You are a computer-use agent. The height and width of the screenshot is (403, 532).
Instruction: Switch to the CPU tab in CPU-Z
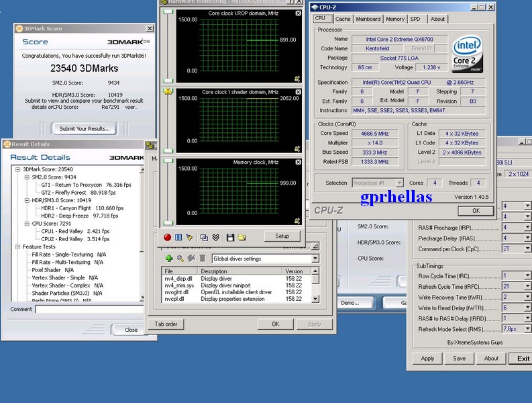coord(320,18)
